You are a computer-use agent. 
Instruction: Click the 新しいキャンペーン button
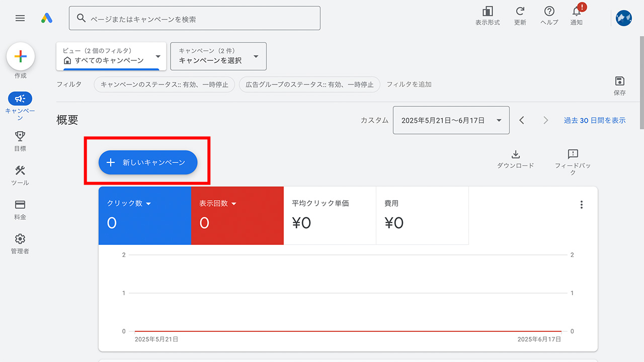147,162
